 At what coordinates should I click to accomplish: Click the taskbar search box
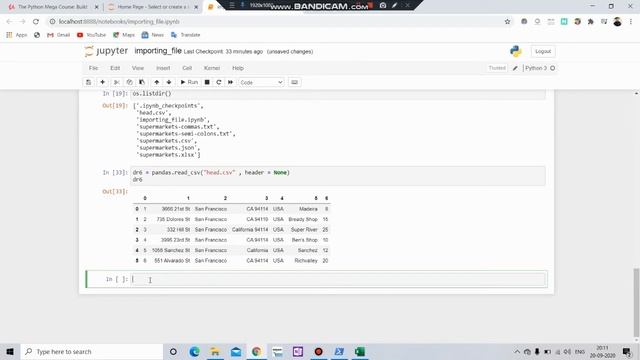pyautogui.click(x=92, y=351)
